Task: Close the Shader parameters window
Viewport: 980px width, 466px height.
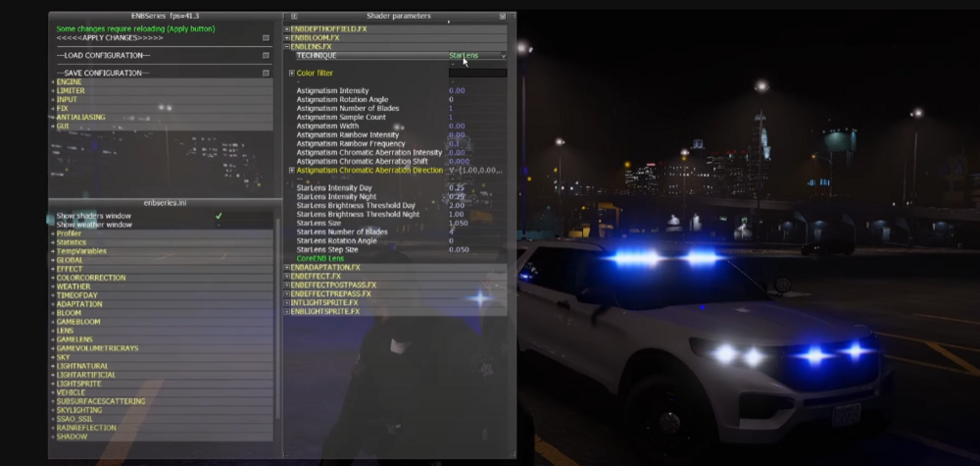Action: [503, 17]
